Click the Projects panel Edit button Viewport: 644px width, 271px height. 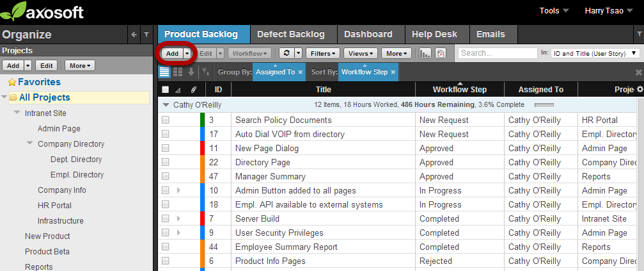[x=47, y=66]
